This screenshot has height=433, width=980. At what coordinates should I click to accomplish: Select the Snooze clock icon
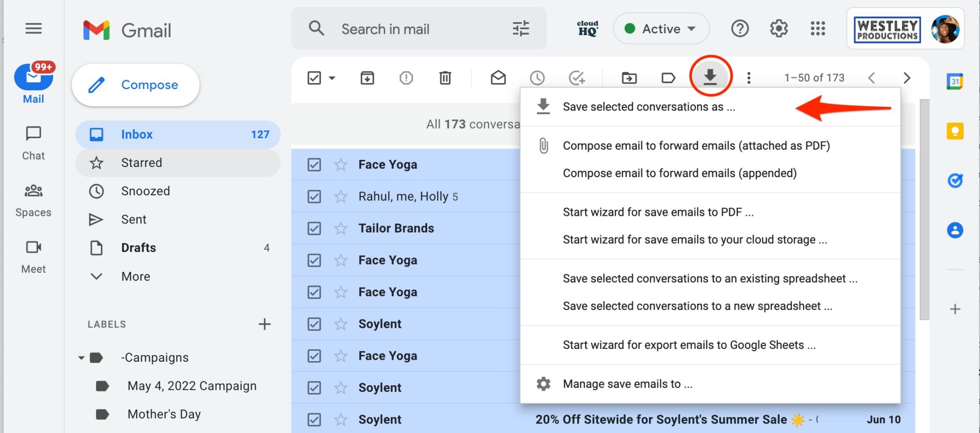[x=536, y=77]
